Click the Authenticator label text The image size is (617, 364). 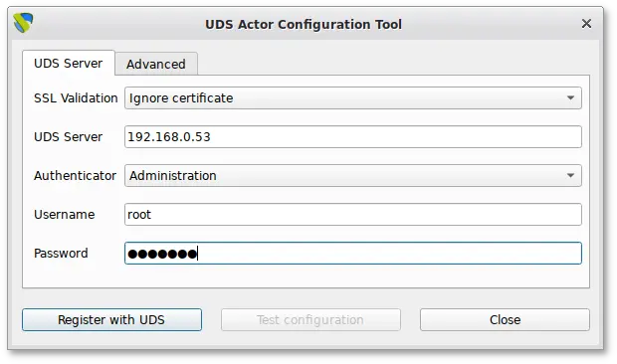click(x=76, y=175)
